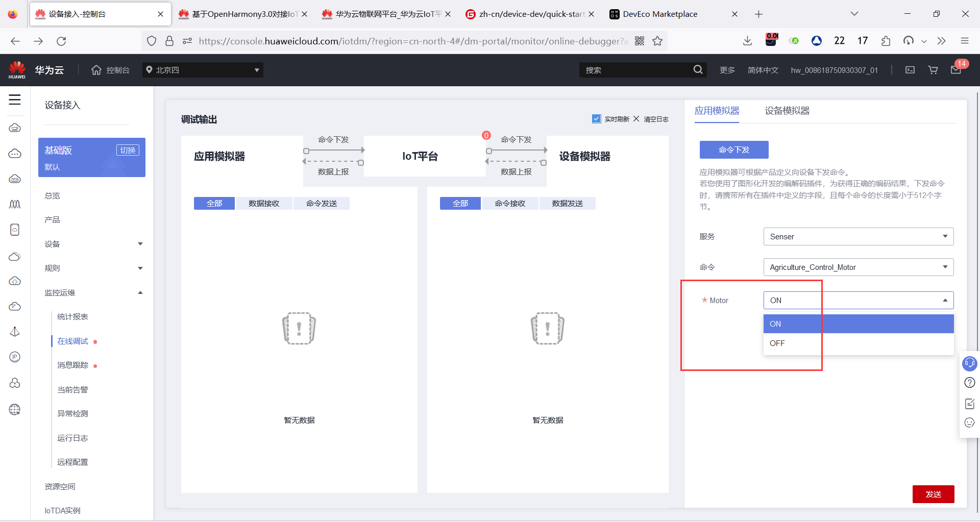Open the browser downloads icon

(747, 41)
